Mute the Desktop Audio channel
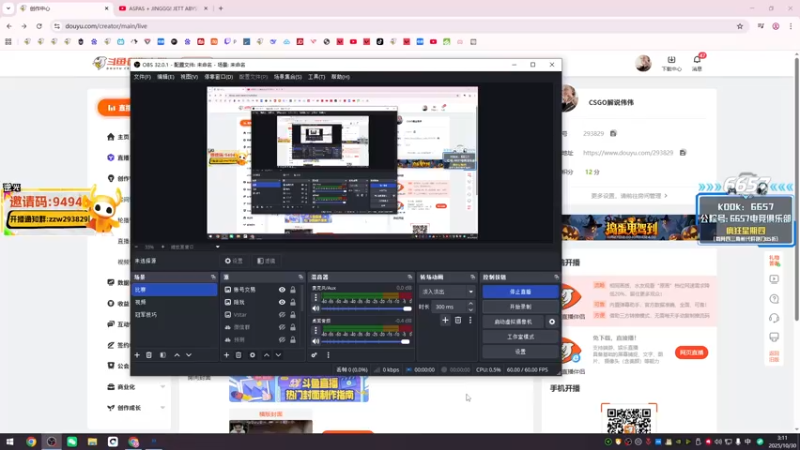 coord(316,341)
